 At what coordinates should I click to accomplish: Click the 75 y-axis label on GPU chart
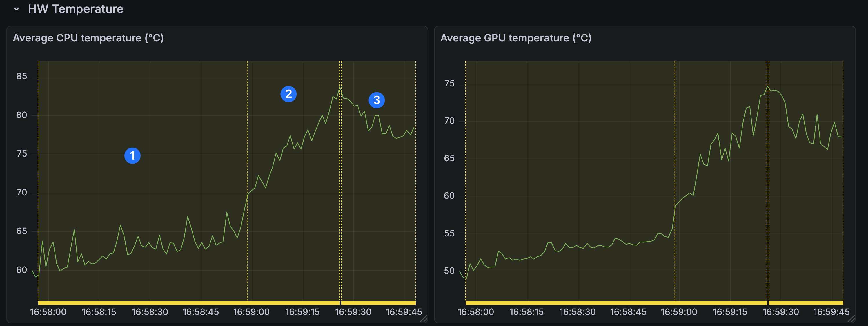449,83
